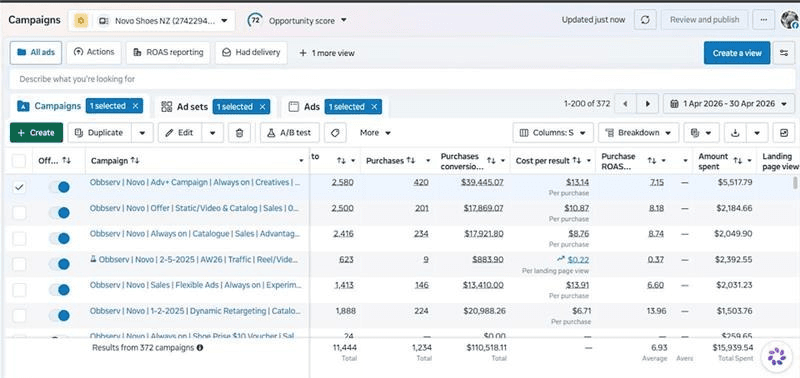Switch to the Actions view
The height and width of the screenshot is (378, 800).
tap(94, 53)
